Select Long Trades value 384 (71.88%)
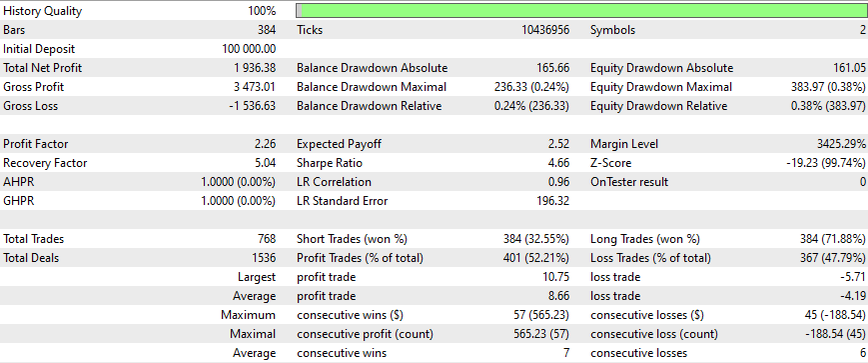 click(x=833, y=239)
